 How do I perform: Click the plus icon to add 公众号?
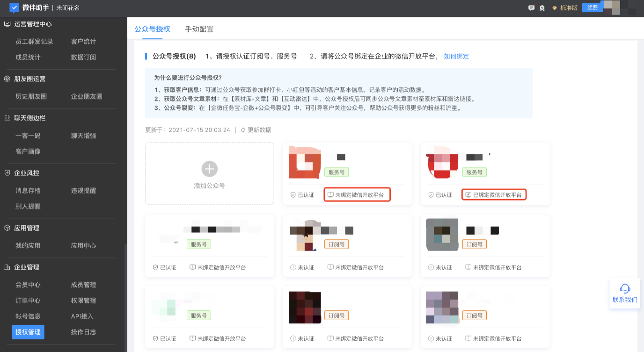coord(209,169)
